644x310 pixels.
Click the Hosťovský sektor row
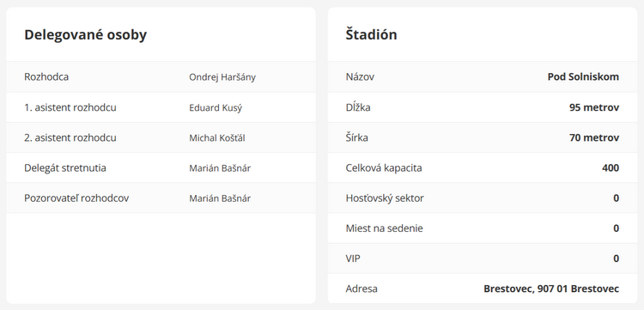click(x=483, y=198)
